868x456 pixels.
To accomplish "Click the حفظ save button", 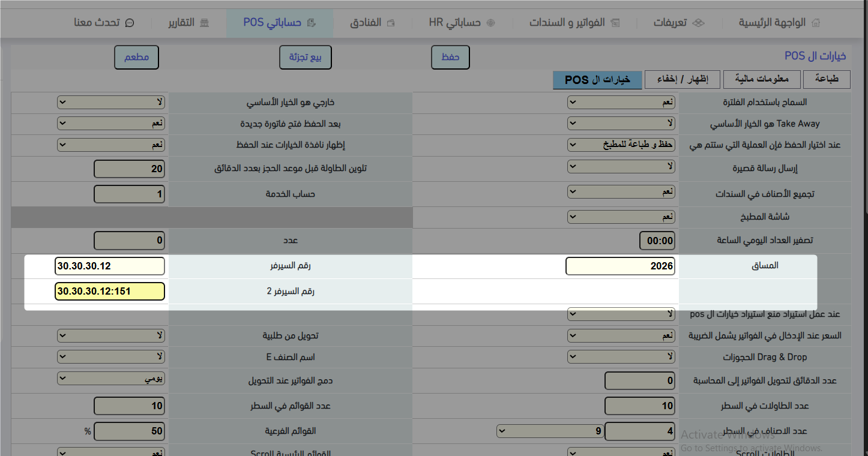I will [x=451, y=57].
